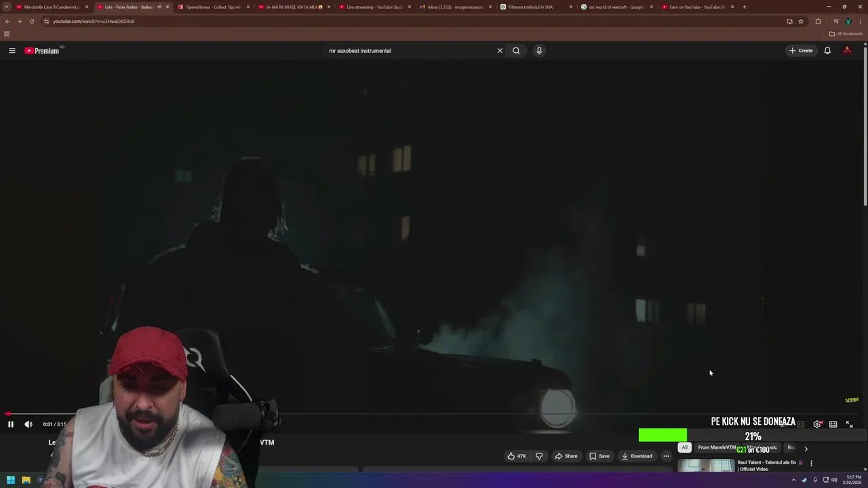Screen dimensions: 868x488
Task: Switch to IA-MĂ ÎN BRAȚE VIAȚA MEA tab
Action: coord(294,7)
